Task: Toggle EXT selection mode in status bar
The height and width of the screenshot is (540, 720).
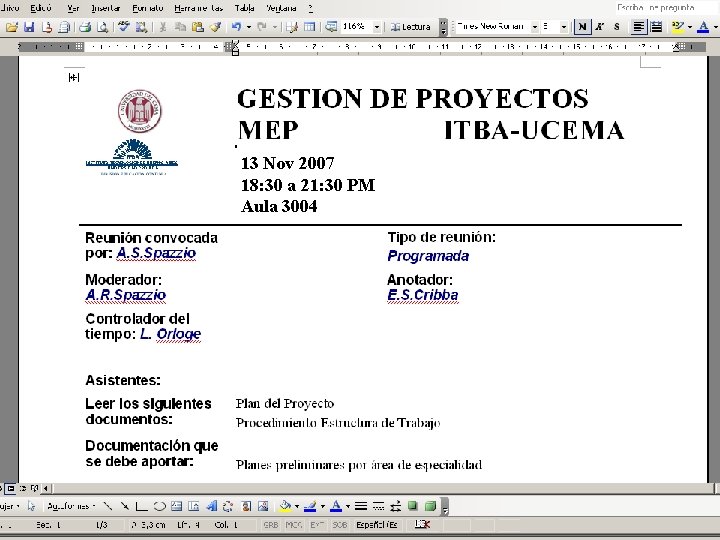Action: pyautogui.click(x=317, y=524)
